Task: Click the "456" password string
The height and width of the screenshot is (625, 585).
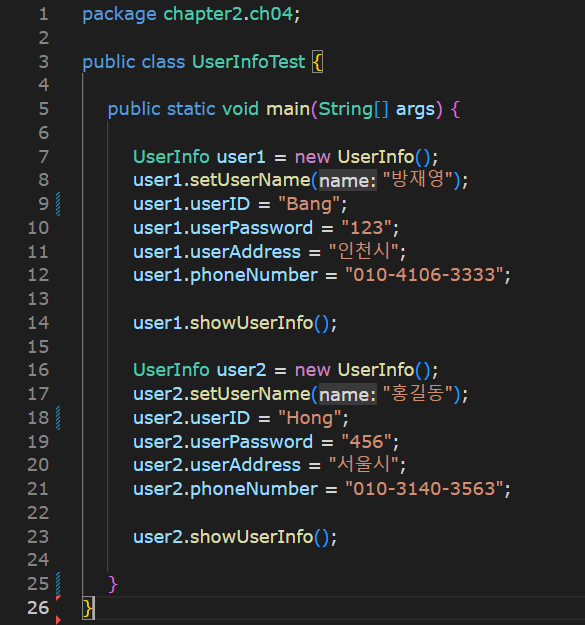Action: (367, 442)
